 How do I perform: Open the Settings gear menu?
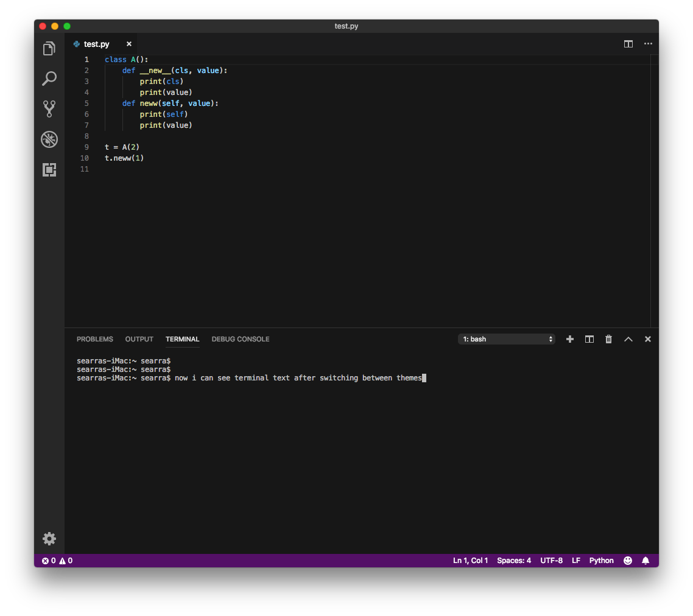coord(49,539)
